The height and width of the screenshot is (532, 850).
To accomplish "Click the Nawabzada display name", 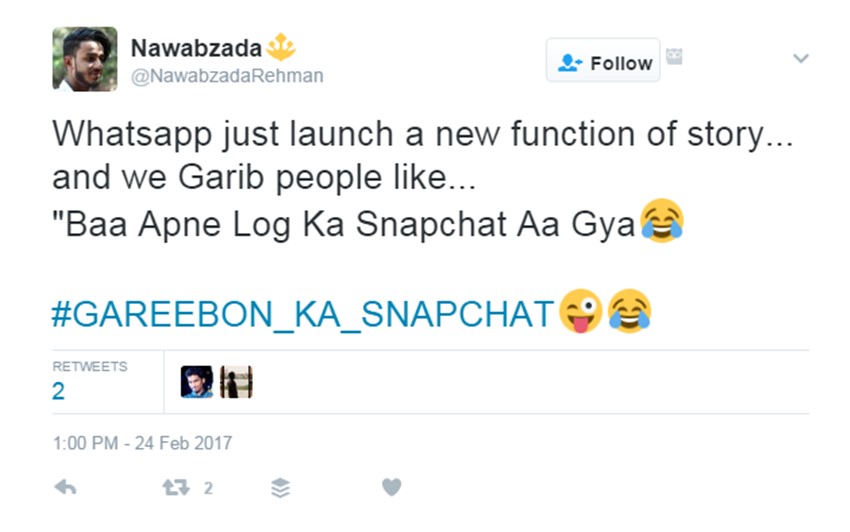I will 196,47.
